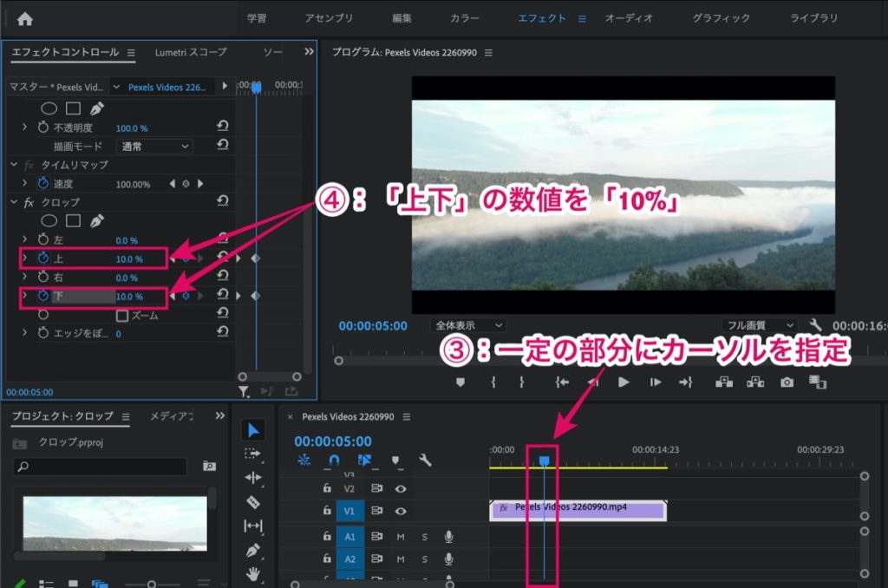Image resolution: width=888 pixels, height=588 pixels.
Task: Select the Selection arrow tool
Action: coord(253,430)
